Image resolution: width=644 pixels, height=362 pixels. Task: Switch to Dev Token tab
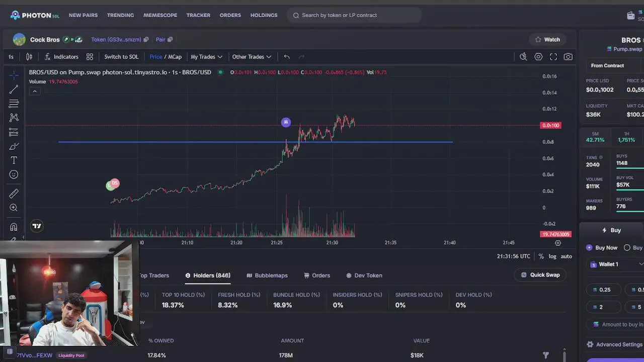point(364,276)
